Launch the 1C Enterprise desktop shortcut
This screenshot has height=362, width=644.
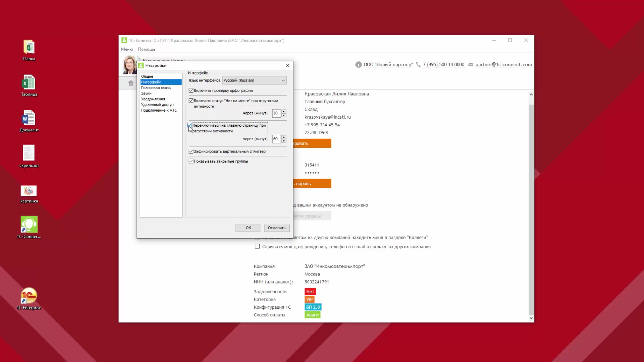(29, 299)
